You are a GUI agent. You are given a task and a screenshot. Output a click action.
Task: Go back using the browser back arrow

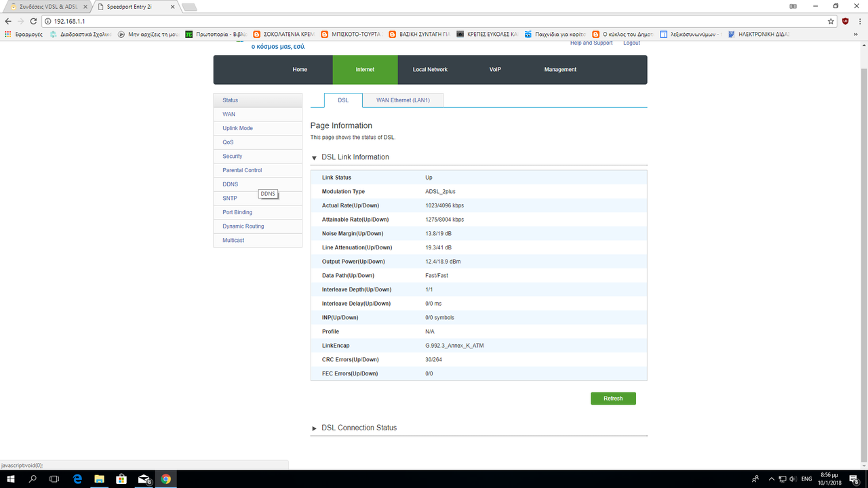coord(8,21)
